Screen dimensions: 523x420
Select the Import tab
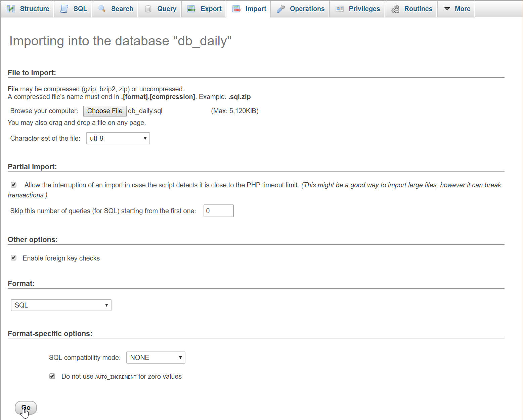coord(249,9)
